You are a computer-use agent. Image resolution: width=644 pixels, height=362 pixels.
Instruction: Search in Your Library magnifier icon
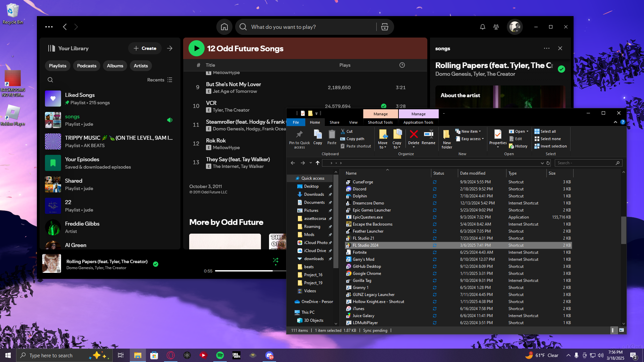[x=50, y=80]
